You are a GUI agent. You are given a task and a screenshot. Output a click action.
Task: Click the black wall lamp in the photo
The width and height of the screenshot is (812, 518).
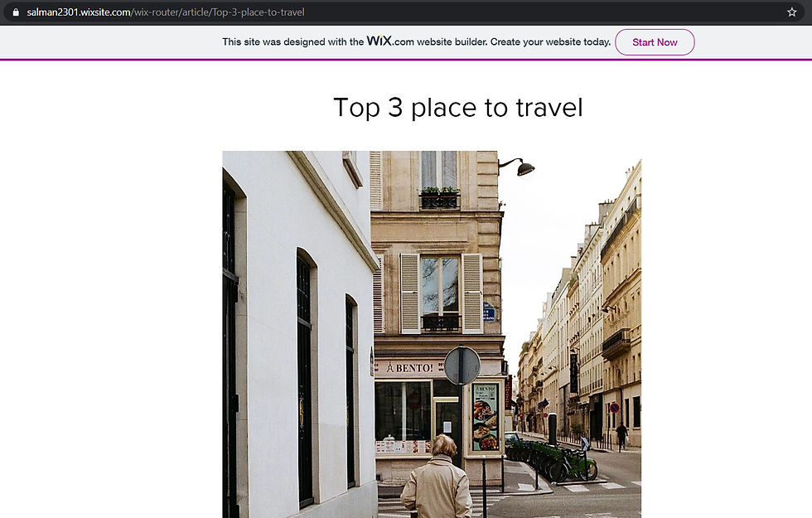[517, 167]
